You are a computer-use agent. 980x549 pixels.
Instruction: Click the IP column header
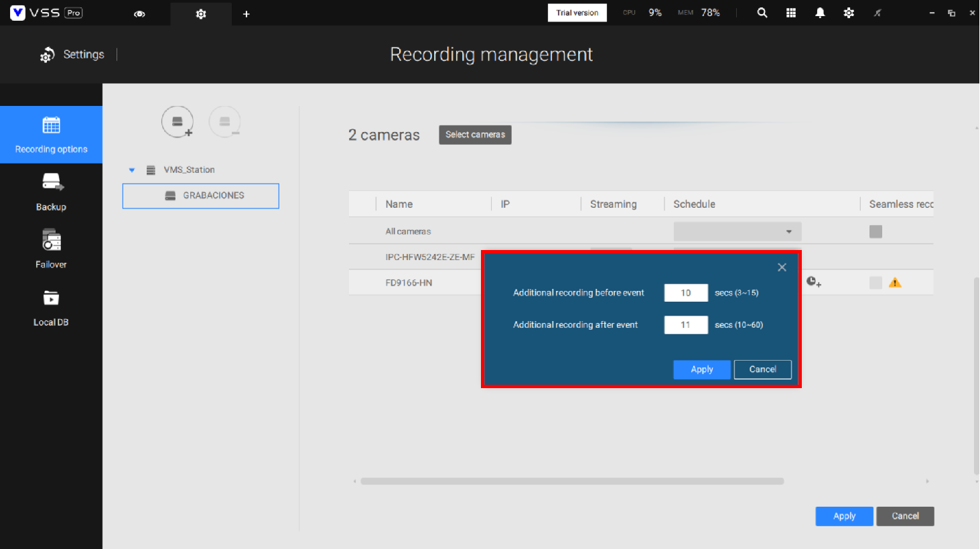[x=505, y=204]
